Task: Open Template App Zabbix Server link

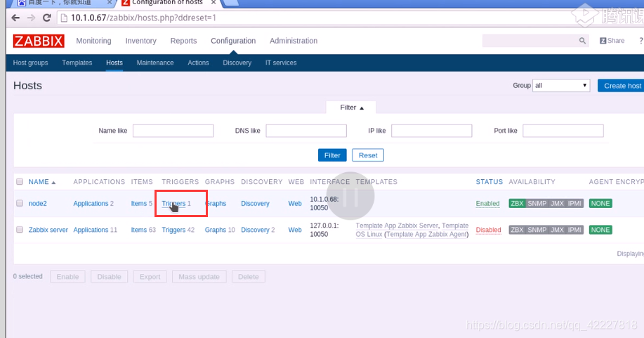Action: (397, 226)
